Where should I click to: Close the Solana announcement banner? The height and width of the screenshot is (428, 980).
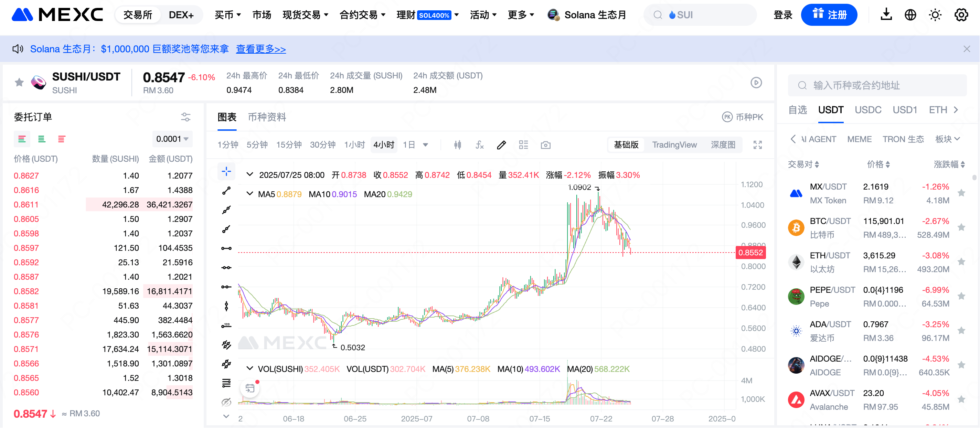[x=967, y=49]
